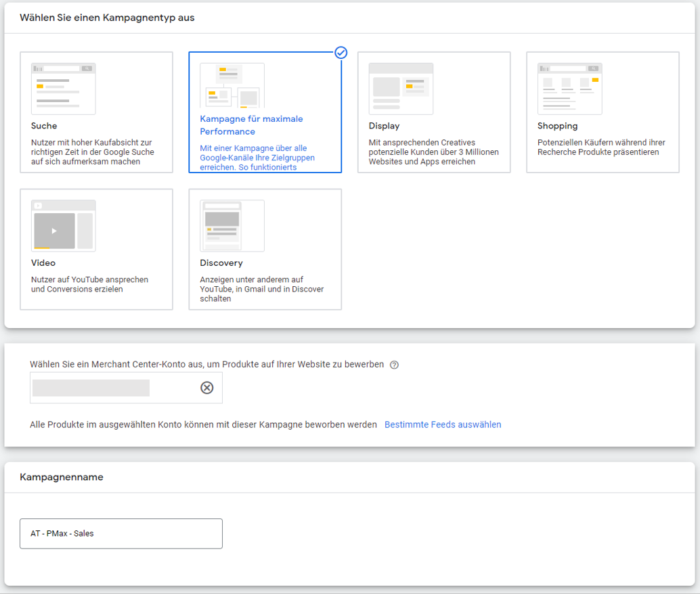Viewport: 700px width, 594px height.
Task: Clear the selected Merchant Center account
Action: click(x=207, y=388)
